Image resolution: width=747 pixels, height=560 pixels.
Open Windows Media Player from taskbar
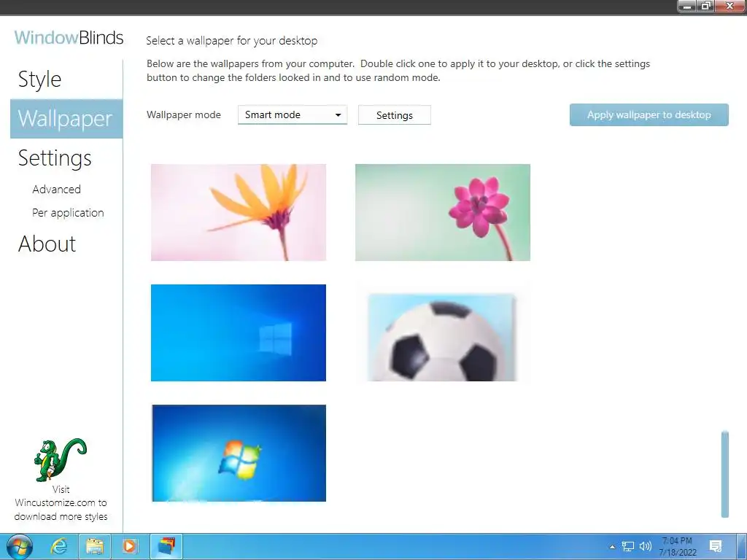130,546
